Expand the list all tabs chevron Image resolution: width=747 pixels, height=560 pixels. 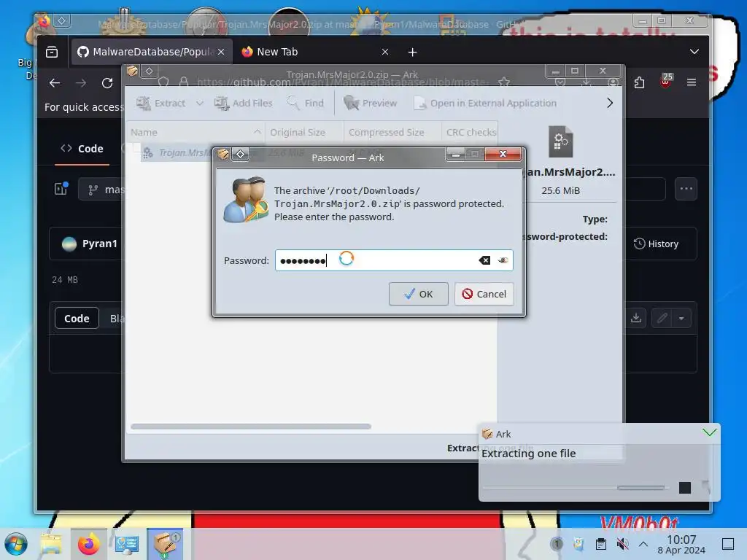pos(694,52)
